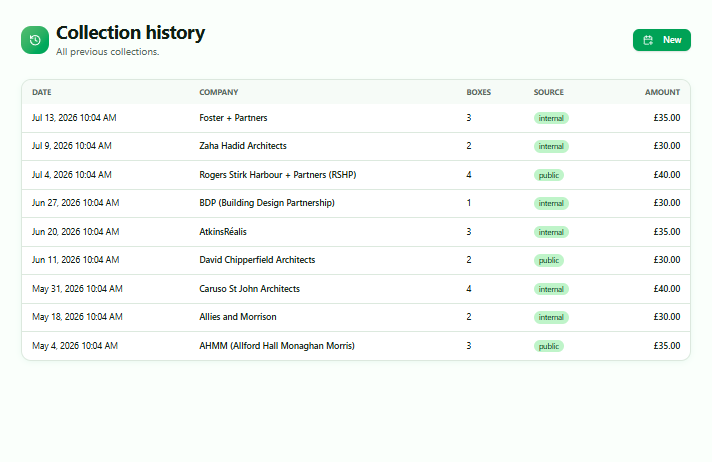This screenshot has width=712, height=462.
Task: Open the AtkinsRéalis collection entry
Action: click(x=356, y=232)
